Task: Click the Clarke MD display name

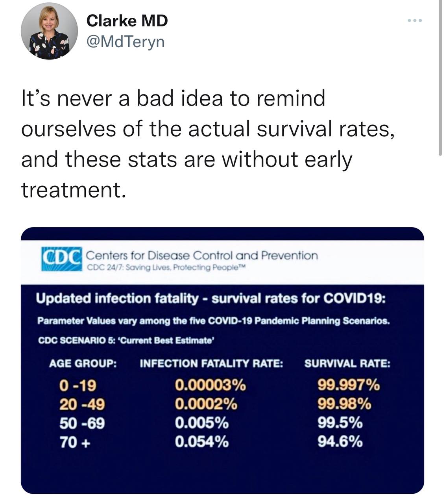Action: pos(127,21)
